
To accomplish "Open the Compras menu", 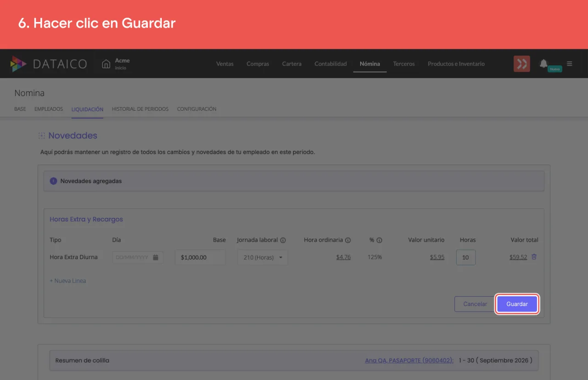I will [x=258, y=64].
